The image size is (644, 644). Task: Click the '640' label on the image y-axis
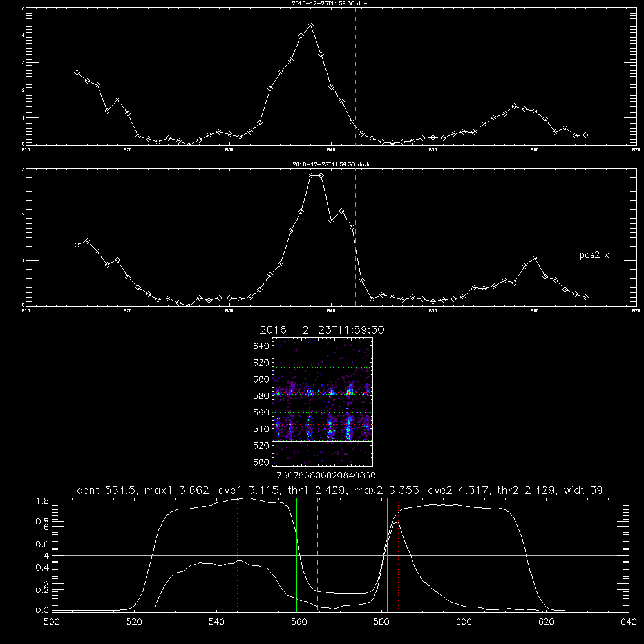pos(261,346)
